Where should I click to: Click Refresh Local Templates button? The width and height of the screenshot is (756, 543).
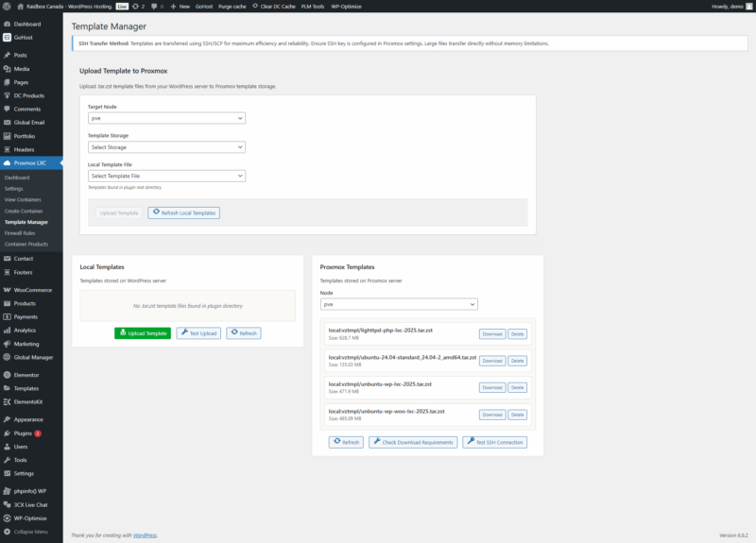pos(183,213)
